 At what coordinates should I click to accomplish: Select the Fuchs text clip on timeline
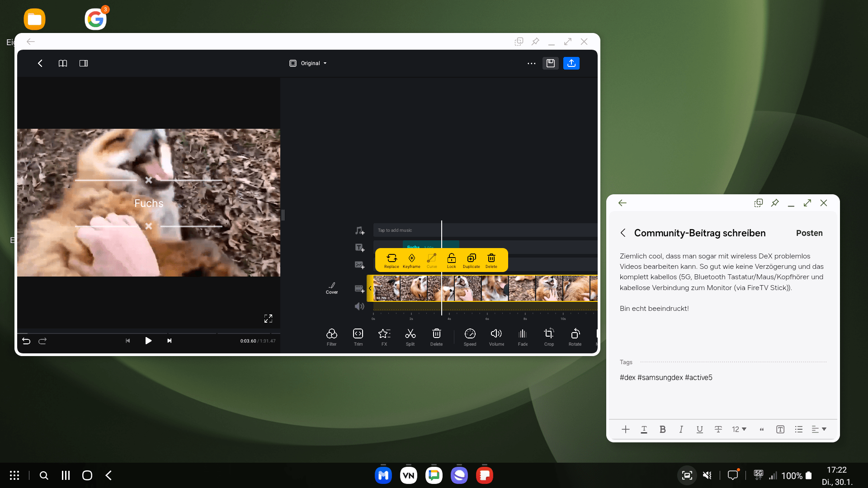[431, 246]
